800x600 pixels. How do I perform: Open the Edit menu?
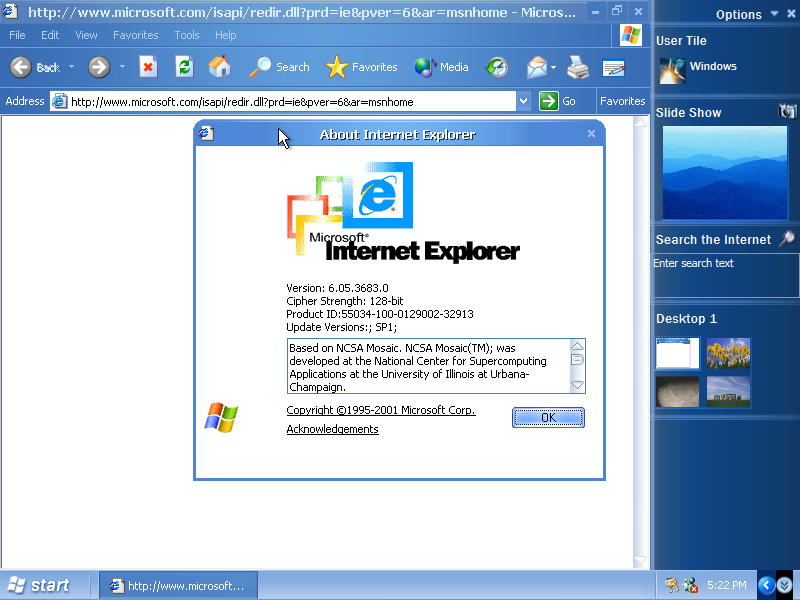(50, 35)
